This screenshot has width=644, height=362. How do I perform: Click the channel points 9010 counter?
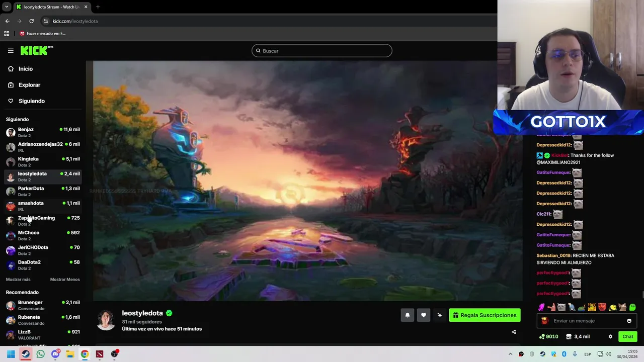[x=548, y=336]
